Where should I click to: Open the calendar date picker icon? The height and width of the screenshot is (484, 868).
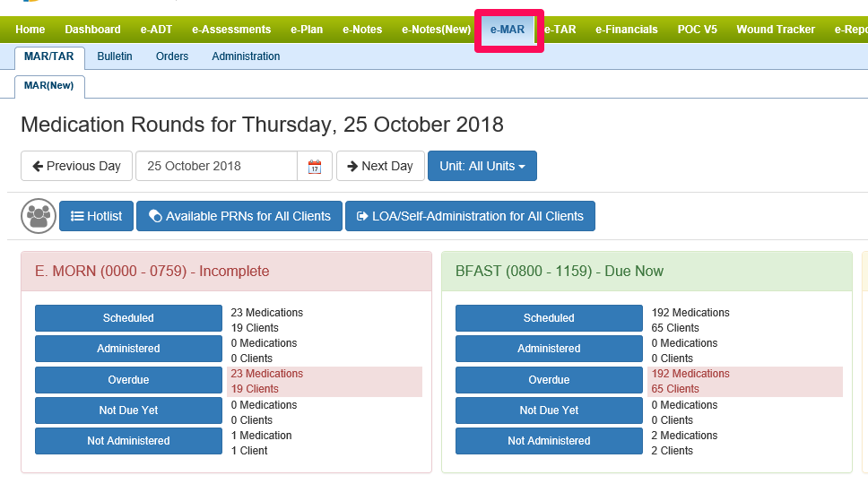click(315, 167)
